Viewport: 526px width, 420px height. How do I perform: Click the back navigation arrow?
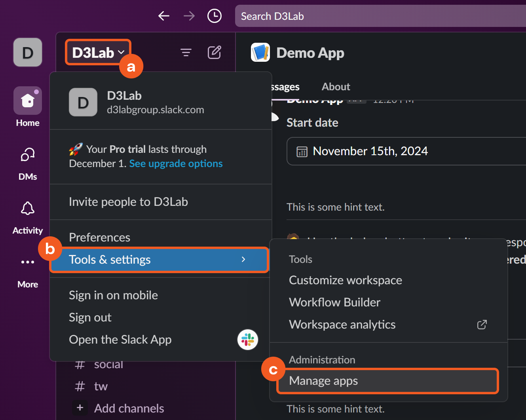pyautogui.click(x=163, y=16)
